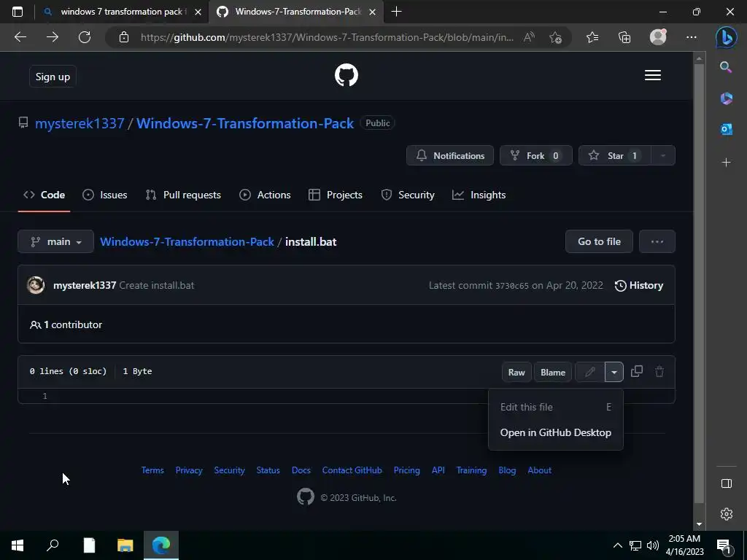Select Open in GitHub Desktop
The image size is (747, 560).
coord(555,432)
